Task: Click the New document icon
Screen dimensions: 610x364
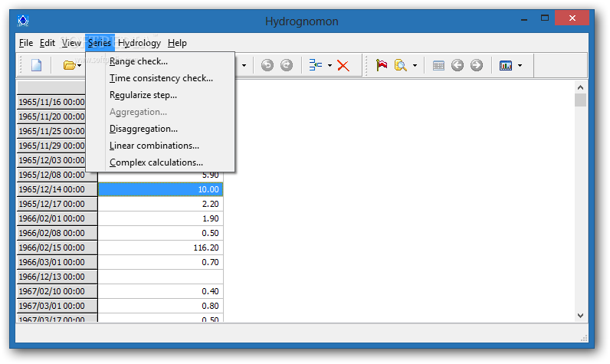Action: pyautogui.click(x=36, y=65)
